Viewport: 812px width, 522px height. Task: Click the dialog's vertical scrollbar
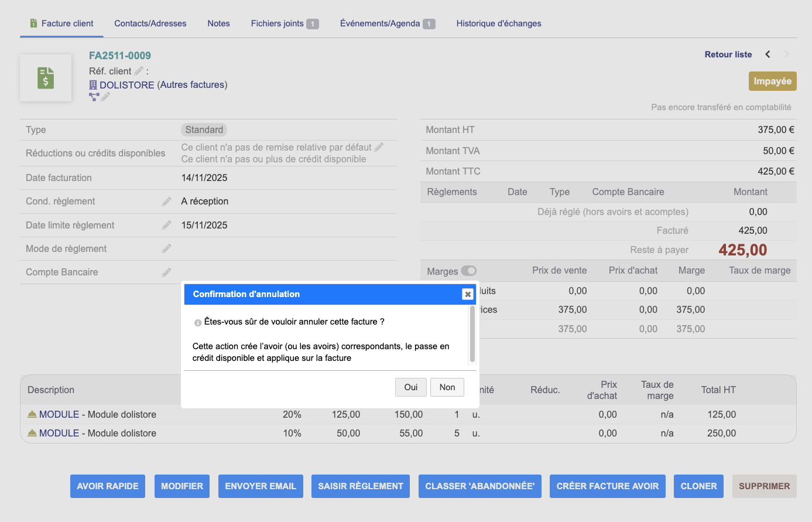[x=472, y=335]
